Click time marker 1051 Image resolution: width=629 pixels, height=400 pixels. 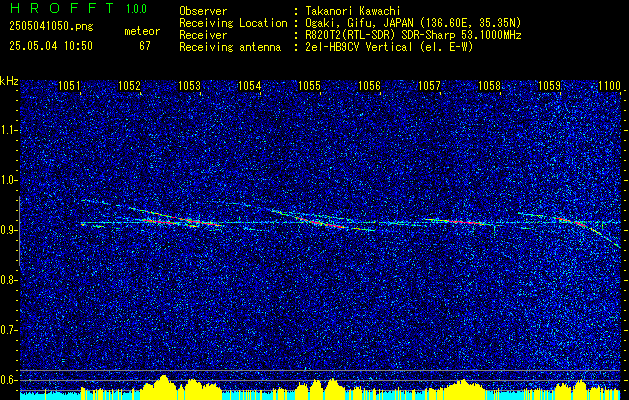[69, 85]
